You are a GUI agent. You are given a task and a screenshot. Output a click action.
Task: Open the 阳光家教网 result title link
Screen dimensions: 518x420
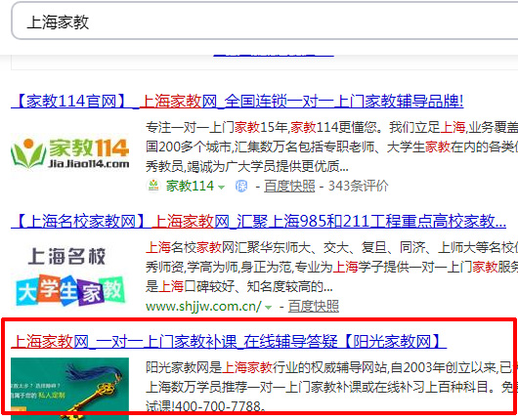click(x=229, y=342)
